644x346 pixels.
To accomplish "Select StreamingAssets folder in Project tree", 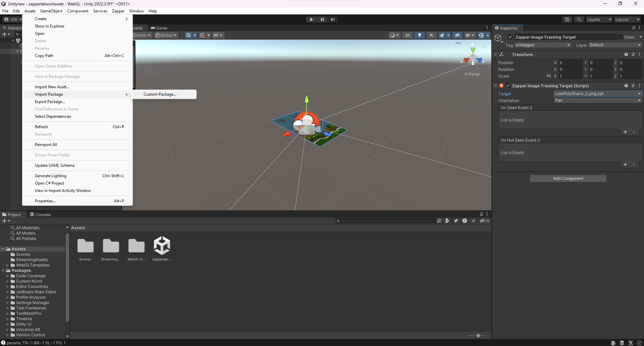I will pos(32,260).
